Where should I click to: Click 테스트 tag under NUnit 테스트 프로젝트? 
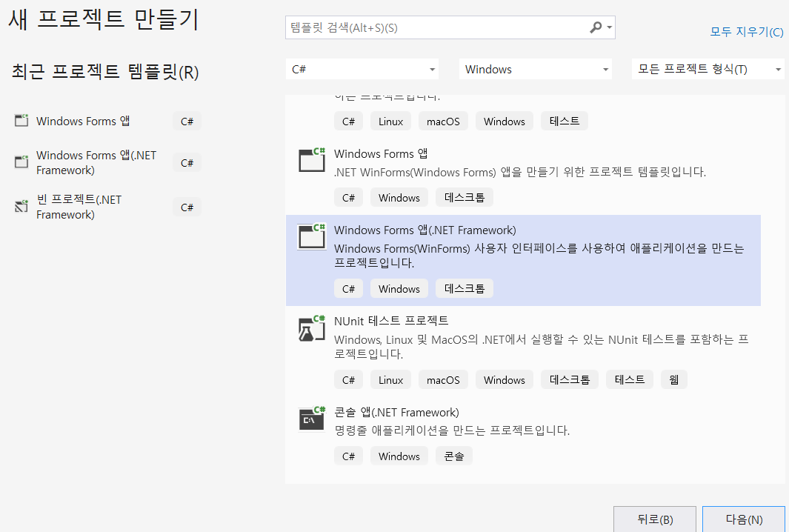click(x=630, y=379)
